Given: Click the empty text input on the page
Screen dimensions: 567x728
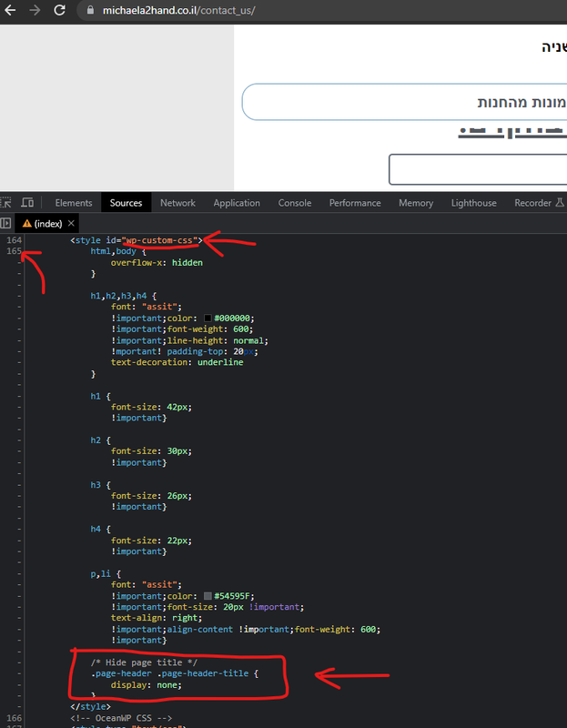Looking at the screenshot, I should coord(478,169).
